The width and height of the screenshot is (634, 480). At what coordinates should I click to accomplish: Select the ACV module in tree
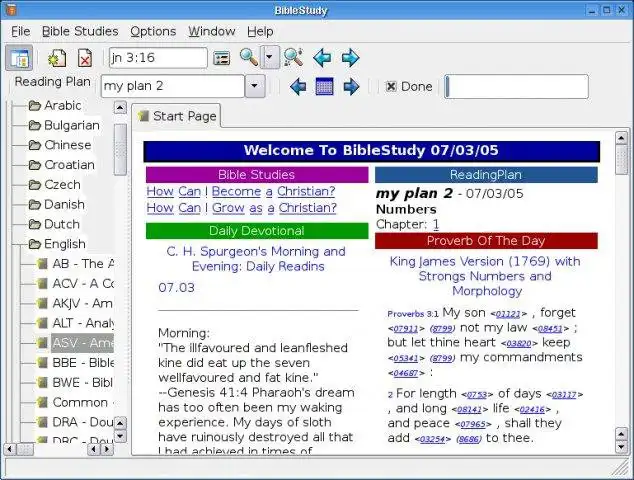75,284
